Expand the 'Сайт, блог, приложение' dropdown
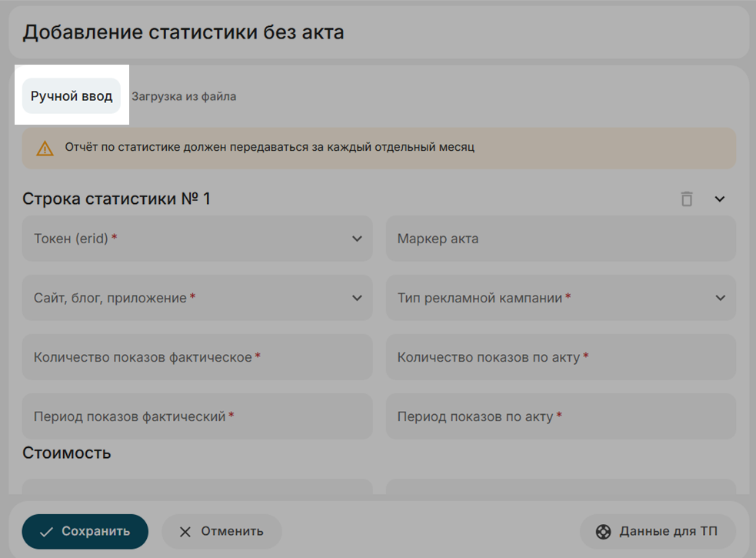Viewport: 756px width, 558px height. [x=197, y=298]
